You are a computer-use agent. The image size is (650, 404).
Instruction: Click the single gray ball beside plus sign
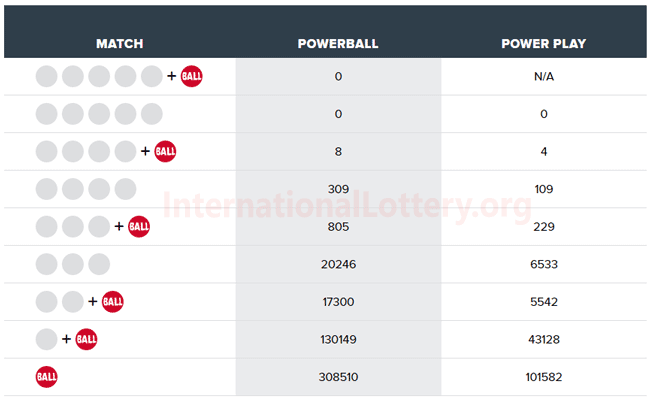46,339
